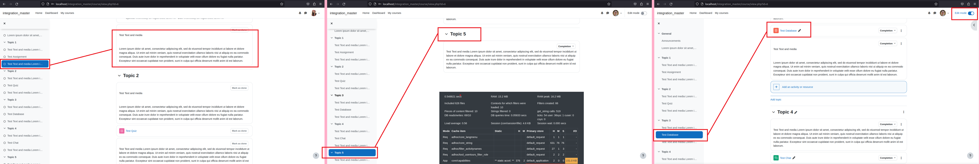Viewport: 980px width, 164px height.
Task: Open the three-dot menu for Test Chat
Action: 901,158
